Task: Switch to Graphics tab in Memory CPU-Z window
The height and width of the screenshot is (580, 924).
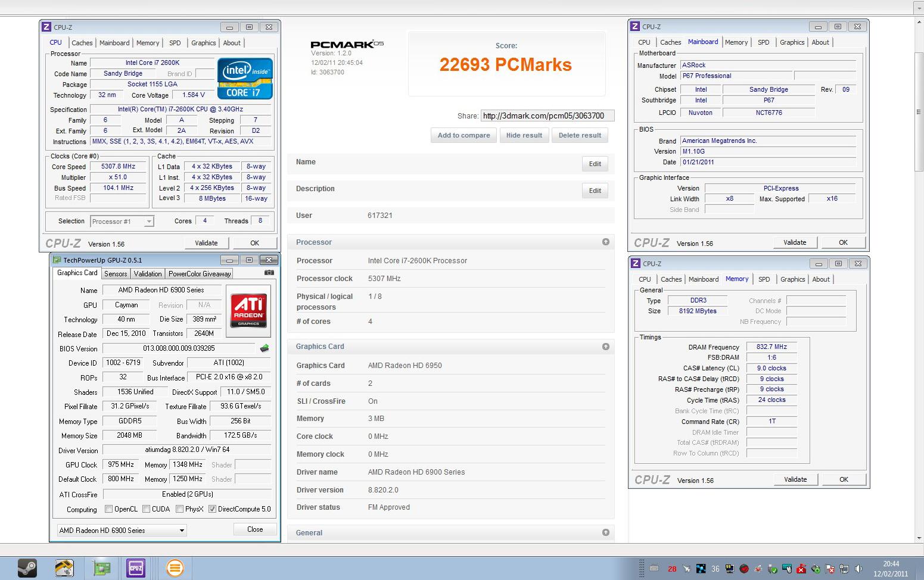Action: 792,279
